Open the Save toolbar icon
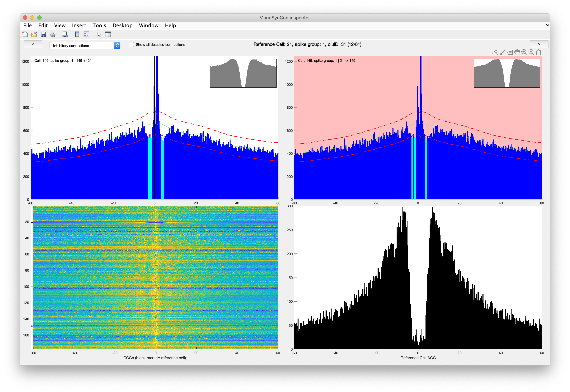Image resolution: width=570 pixels, height=392 pixels. 44,34
